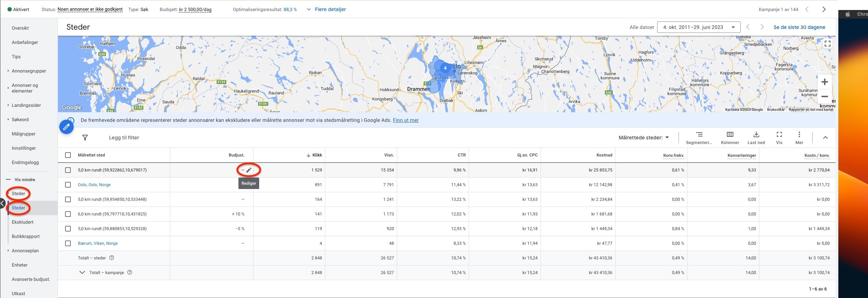Image resolution: width=868 pixels, height=298 pixels.
Task: Check the Bærum, Viken, Norge row
Action: click(x=68, y=243)
